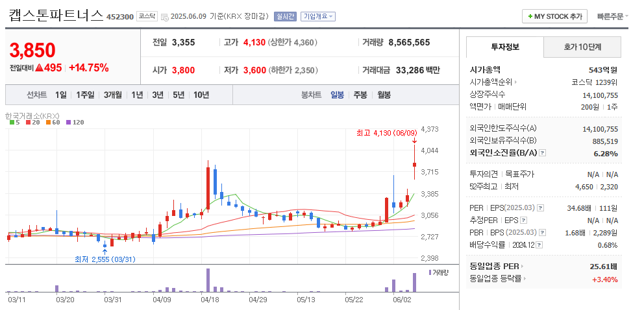644x310 pixels.
Task: Select the 1주일 line chart period
Action: pyautogui.click(x=85, y=95)
